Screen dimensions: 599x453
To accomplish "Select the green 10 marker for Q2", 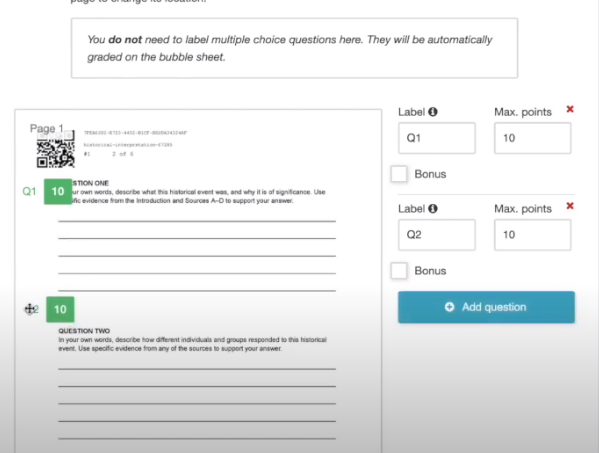I will point(60,309).
